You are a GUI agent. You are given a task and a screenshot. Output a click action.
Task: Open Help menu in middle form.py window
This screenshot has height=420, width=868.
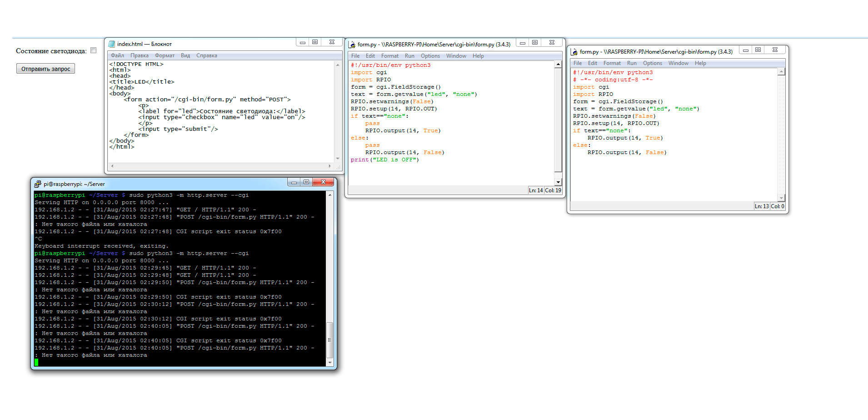tap(478, 56)
